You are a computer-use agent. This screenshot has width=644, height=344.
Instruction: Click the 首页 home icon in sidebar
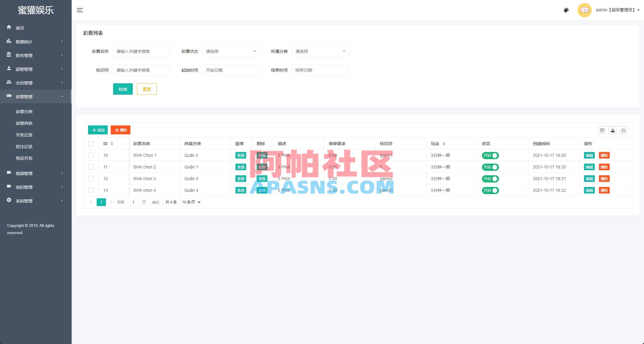click(9, 27)
